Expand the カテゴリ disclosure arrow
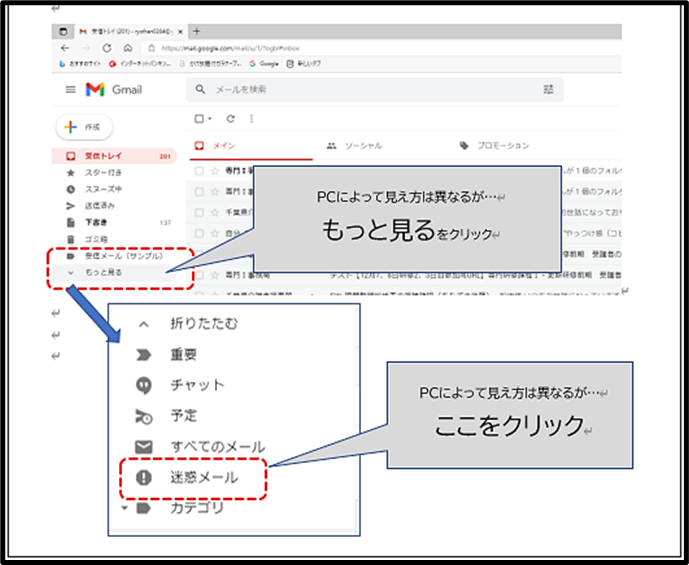The width and height of the screenshot is (689, 565). pos(125,508)
